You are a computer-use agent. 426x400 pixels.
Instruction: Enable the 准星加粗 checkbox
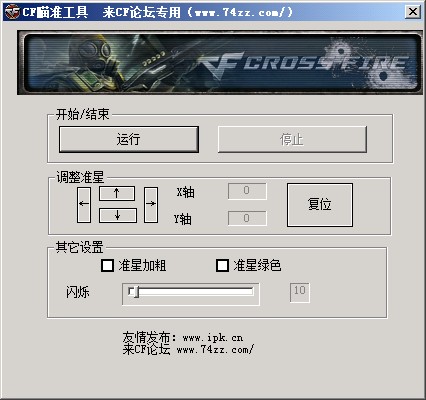tap(107, 266)
